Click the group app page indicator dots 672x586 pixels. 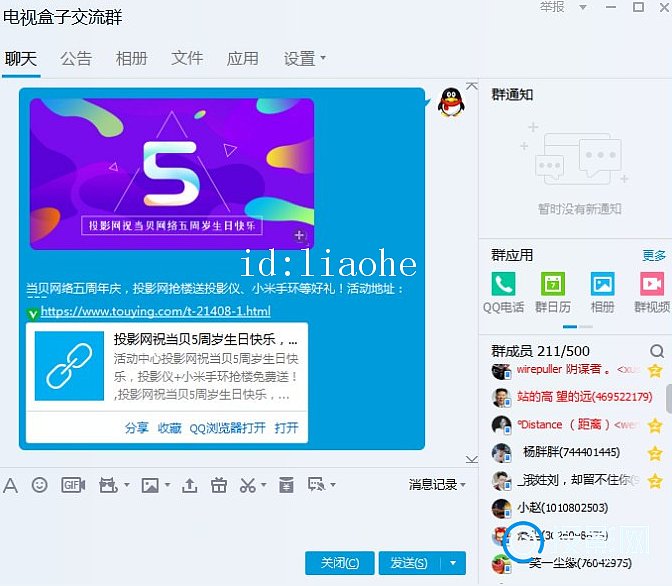[x=578, y=327]
